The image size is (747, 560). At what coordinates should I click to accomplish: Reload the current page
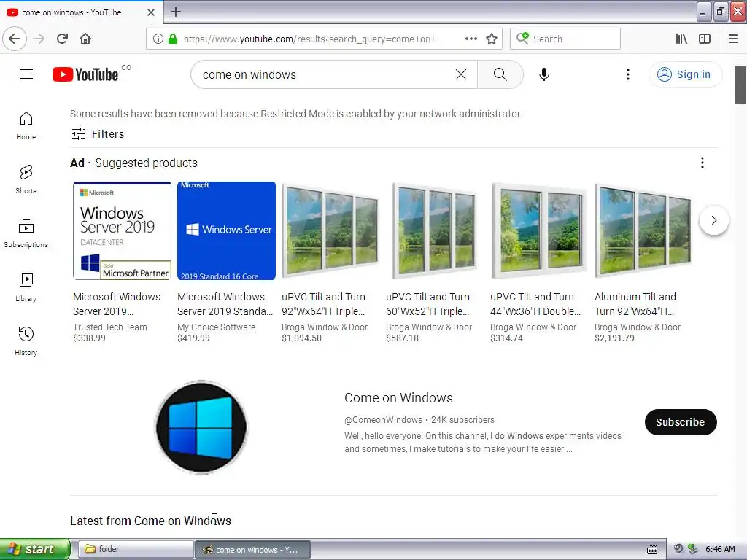tap(62, 39)
